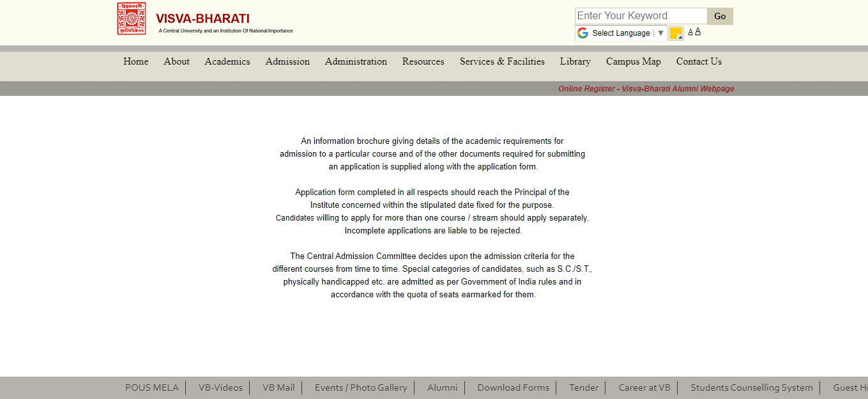The height and width of the screenshot is (399, 868).
Task: Toggle the yellow high-contrast display mode
Action: [x=676, y=33]
